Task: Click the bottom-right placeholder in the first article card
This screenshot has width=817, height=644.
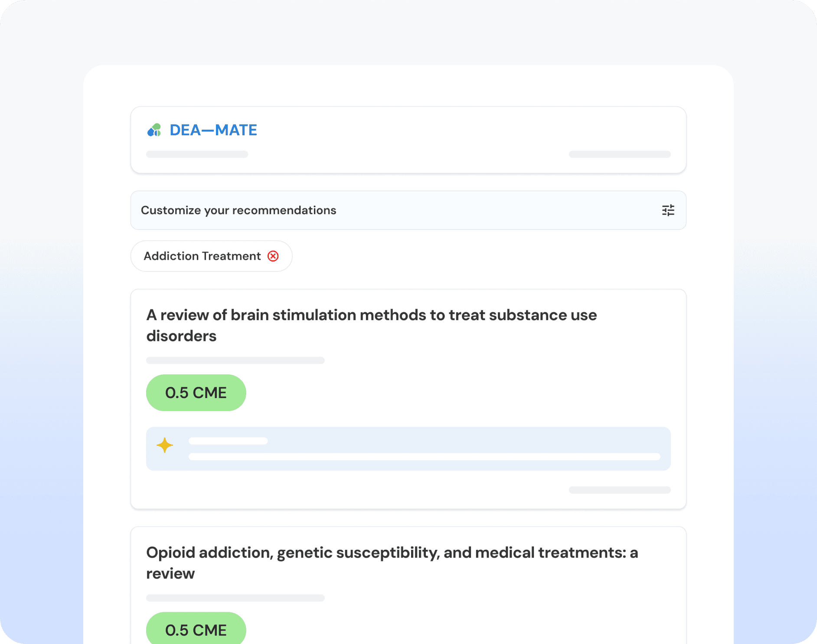Action: (620, 490)
